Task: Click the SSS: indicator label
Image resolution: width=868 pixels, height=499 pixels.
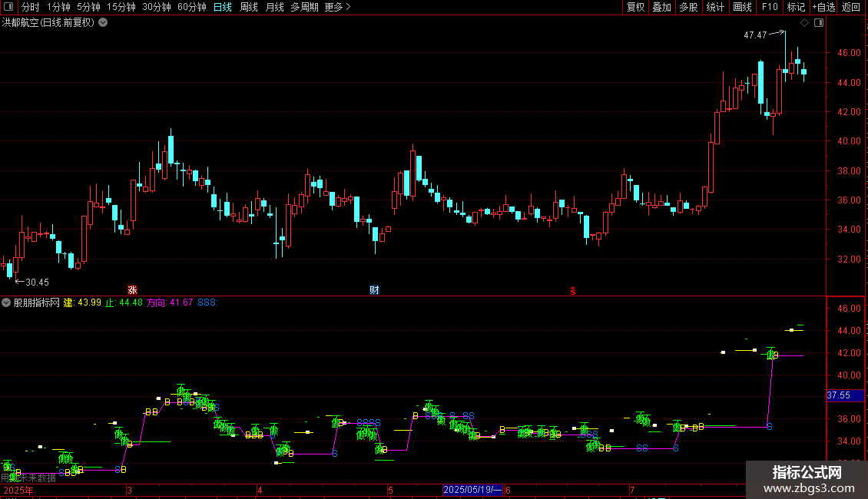Action: [207, 302]
